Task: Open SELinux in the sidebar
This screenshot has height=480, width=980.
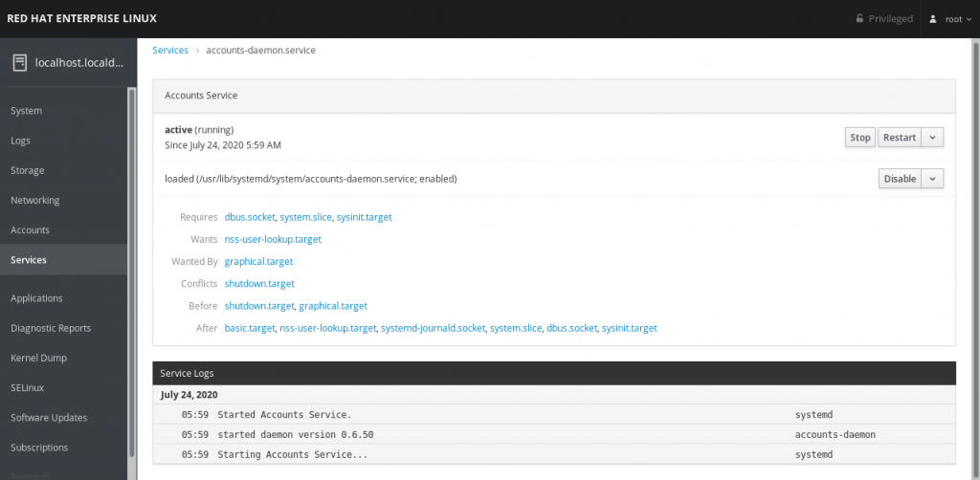Action: 28,388
